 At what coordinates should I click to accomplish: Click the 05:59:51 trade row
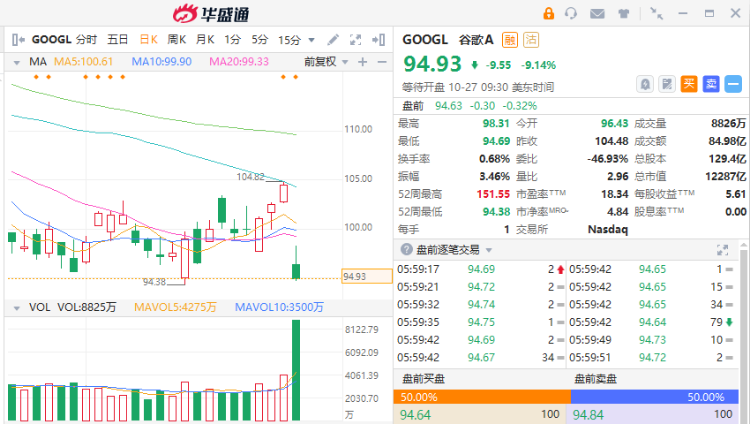point(651,357)
